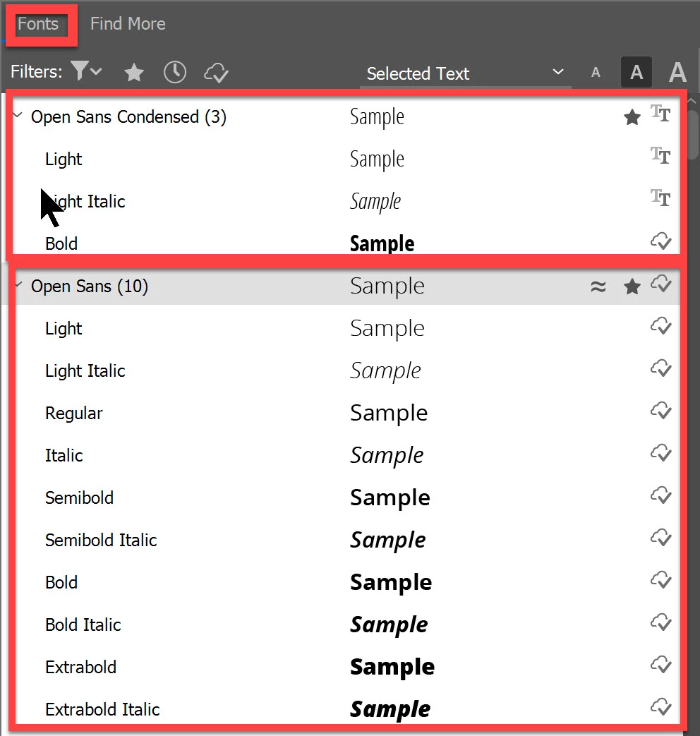Click cloud icon on Extrabold Italic row
The width and height of the screenshot is (700, 736).
[x=661, y=706]
